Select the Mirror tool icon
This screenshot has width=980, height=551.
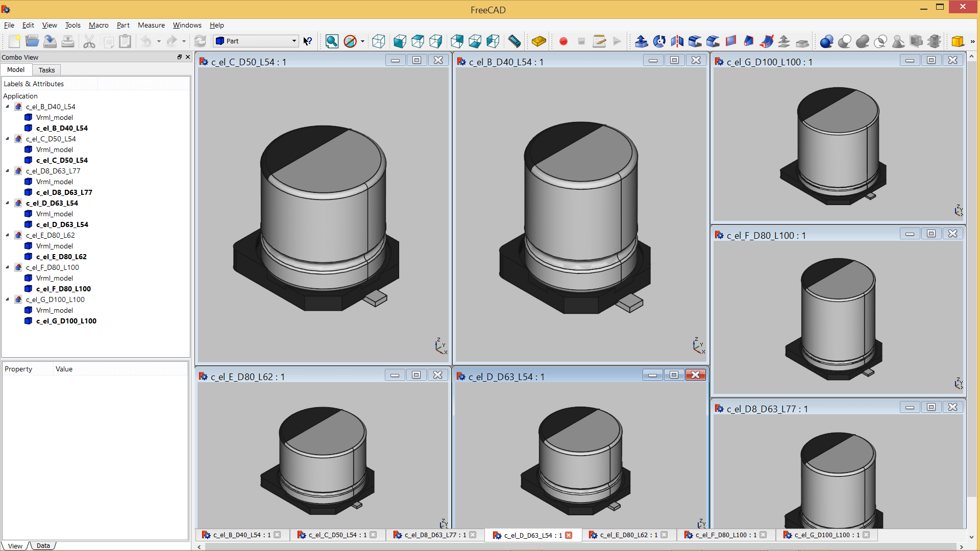point(677,41)
